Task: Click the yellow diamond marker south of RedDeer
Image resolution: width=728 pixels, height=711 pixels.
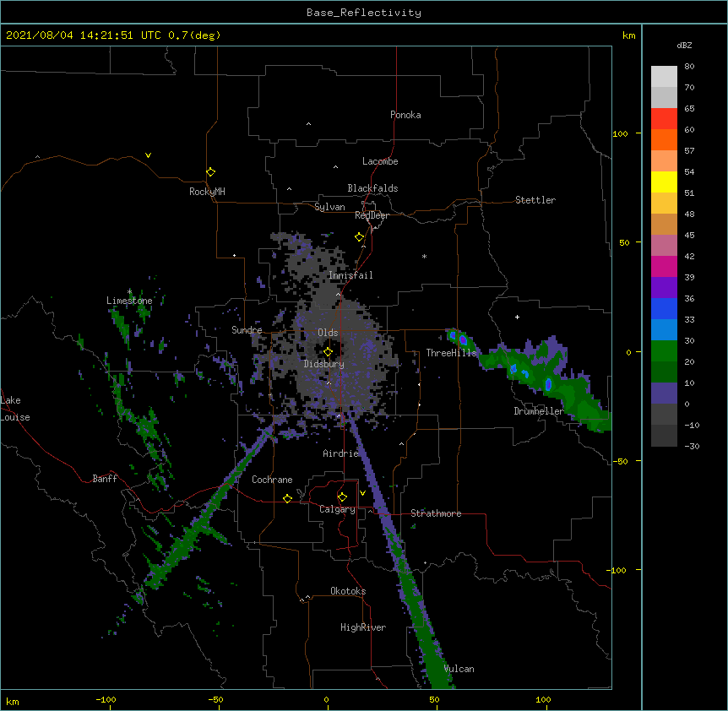Action: coord(359,237)
